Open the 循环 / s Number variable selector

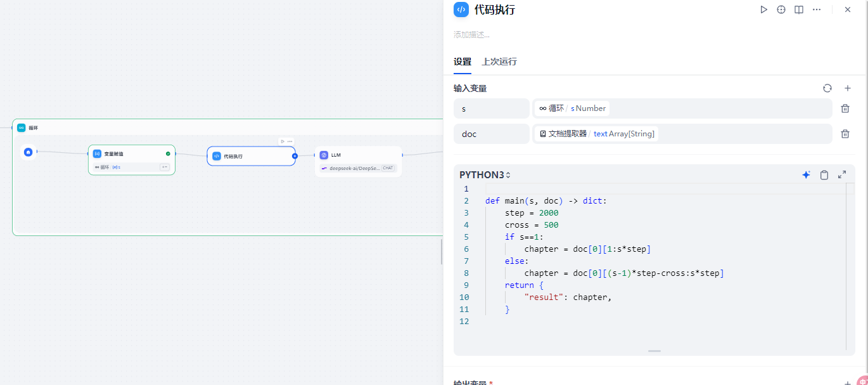click(x=682, y=108)
